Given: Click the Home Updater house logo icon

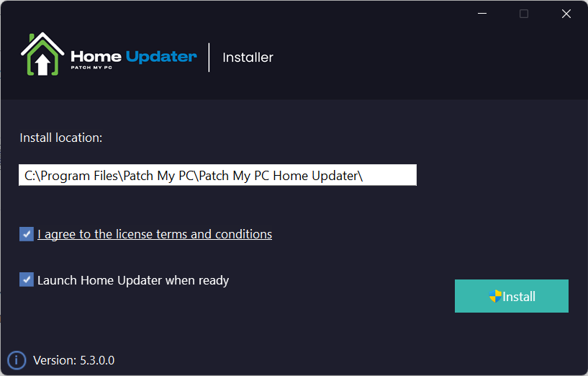Looking at the screenshot, I should 42,54.
